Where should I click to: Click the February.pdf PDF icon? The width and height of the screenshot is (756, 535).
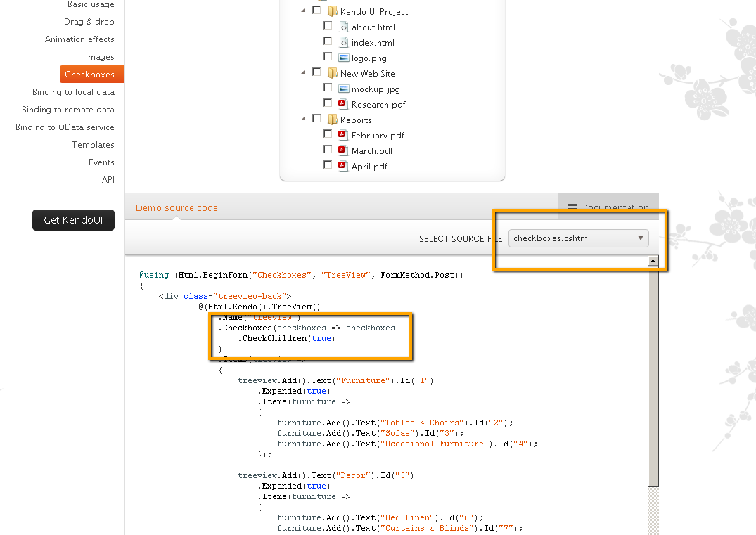tap(342, 135)
